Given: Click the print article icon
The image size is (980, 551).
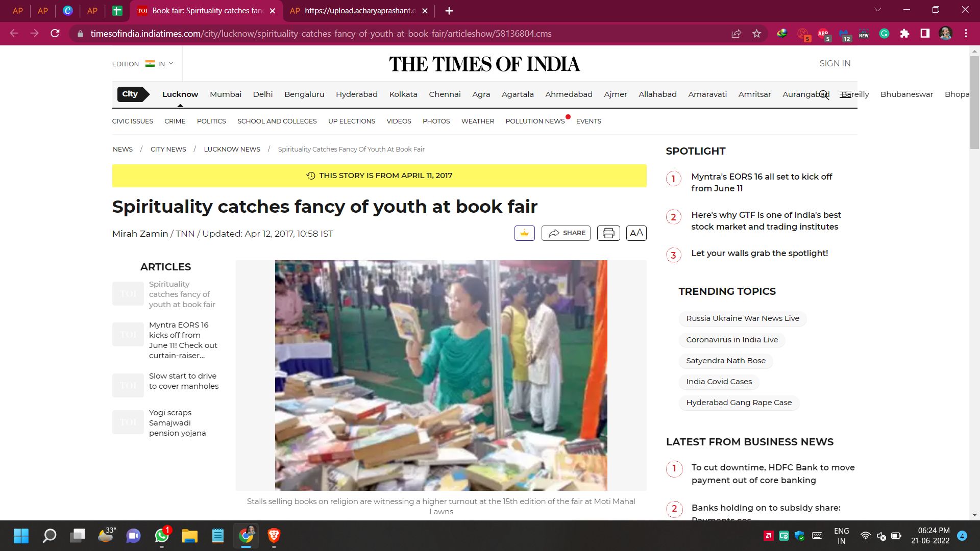Looking at the screenshot, I should click(608, 233).
